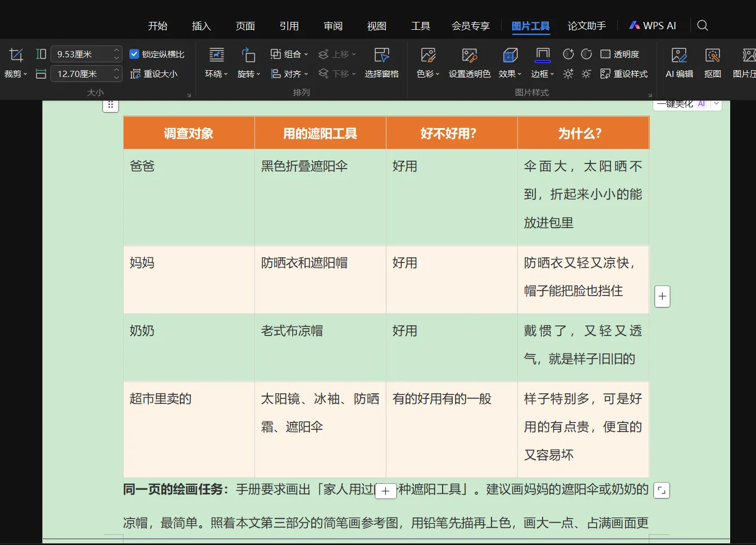Screen dimensions: 756x545
Task: Open the 审阅 tab
Action: [x=333, y=26]
